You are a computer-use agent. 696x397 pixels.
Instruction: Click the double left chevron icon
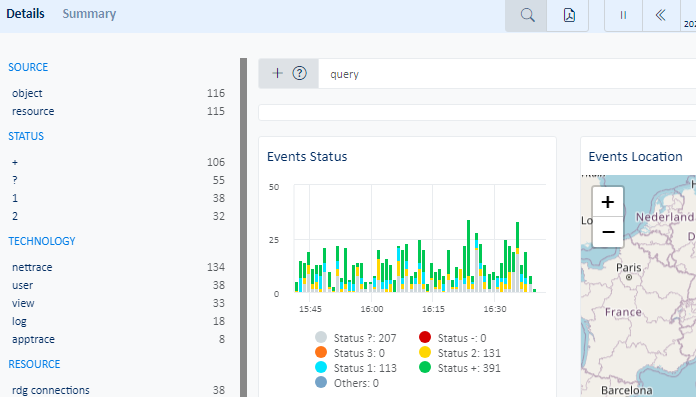click(661, 16)
